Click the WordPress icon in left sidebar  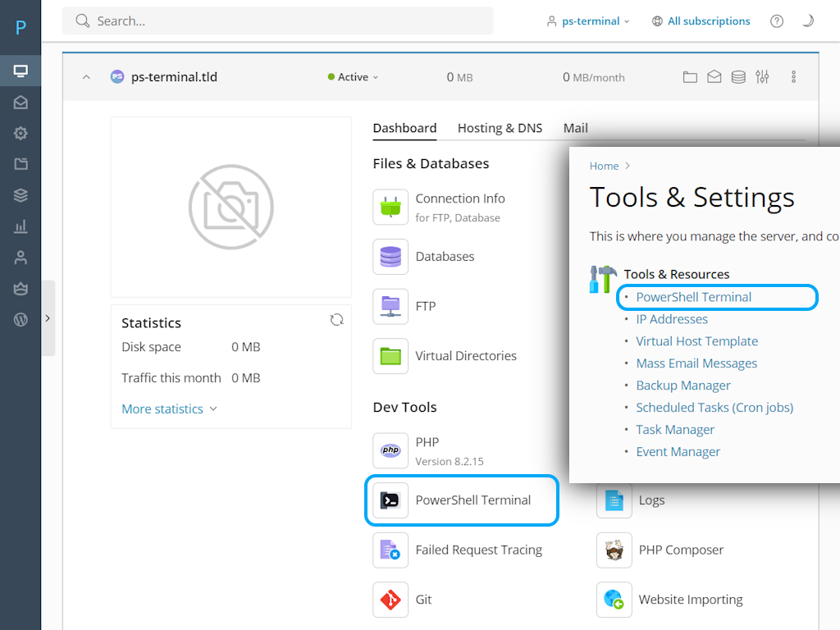coord(21,320)
